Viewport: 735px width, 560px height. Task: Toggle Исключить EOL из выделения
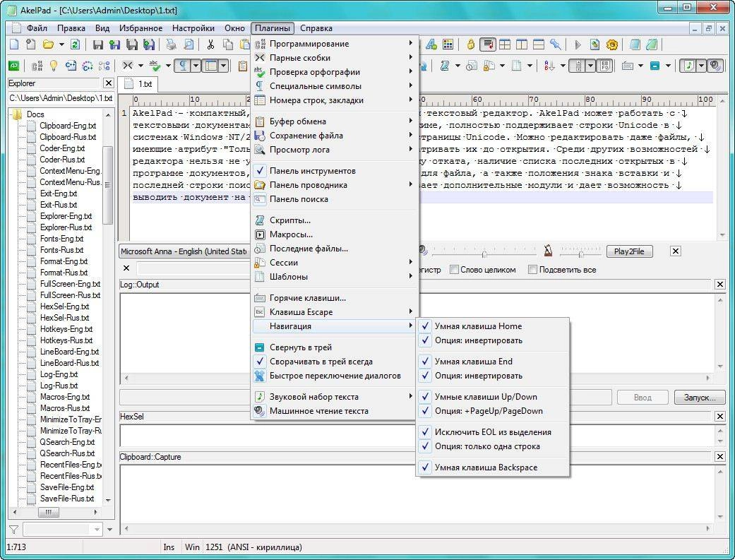[x=492, y=432]
